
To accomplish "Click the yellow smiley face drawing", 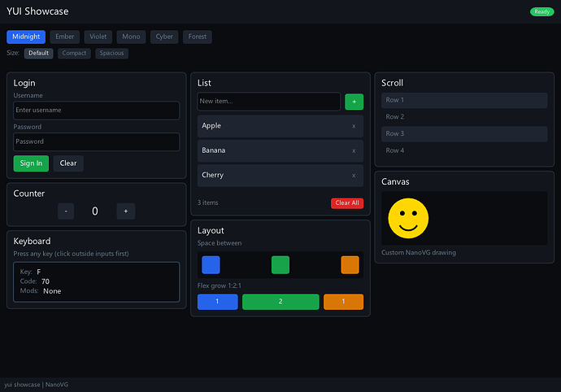I will (x=408, y=218).
